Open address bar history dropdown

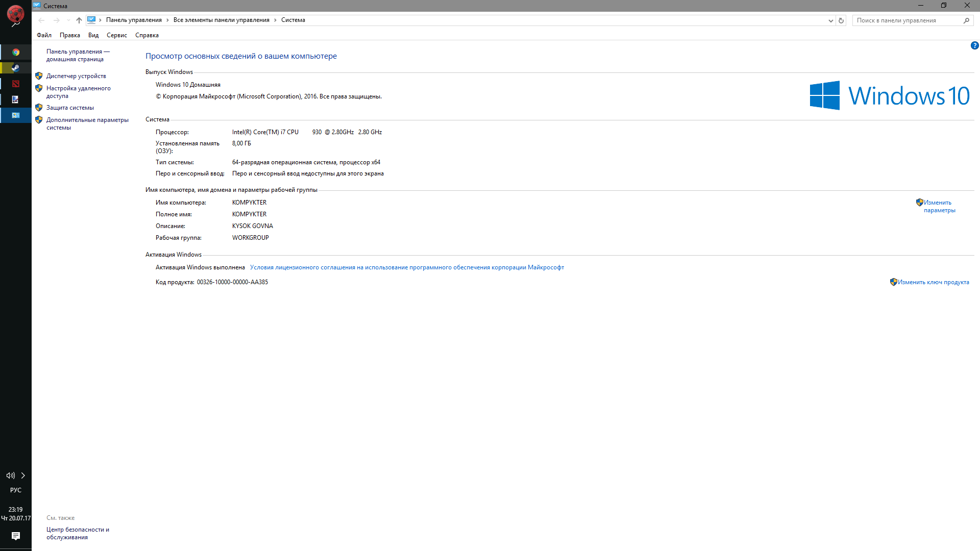click(830, 20)
